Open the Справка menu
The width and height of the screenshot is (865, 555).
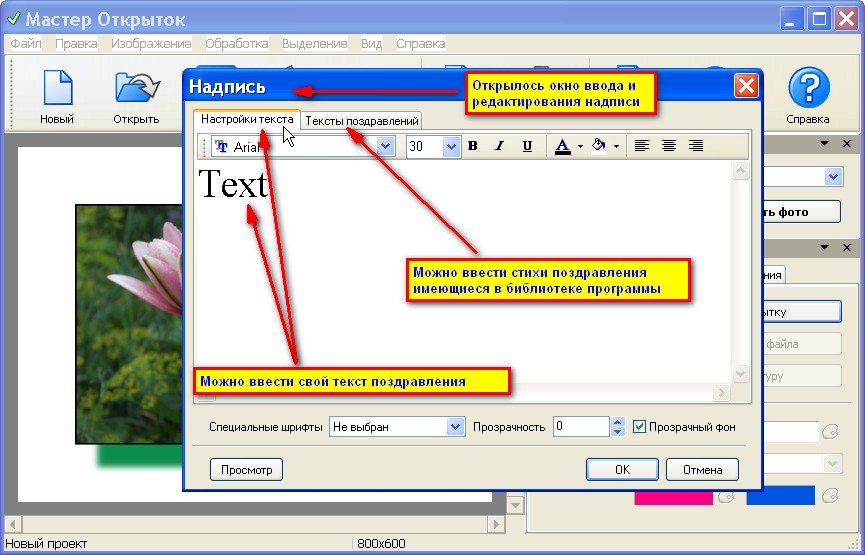420,44
